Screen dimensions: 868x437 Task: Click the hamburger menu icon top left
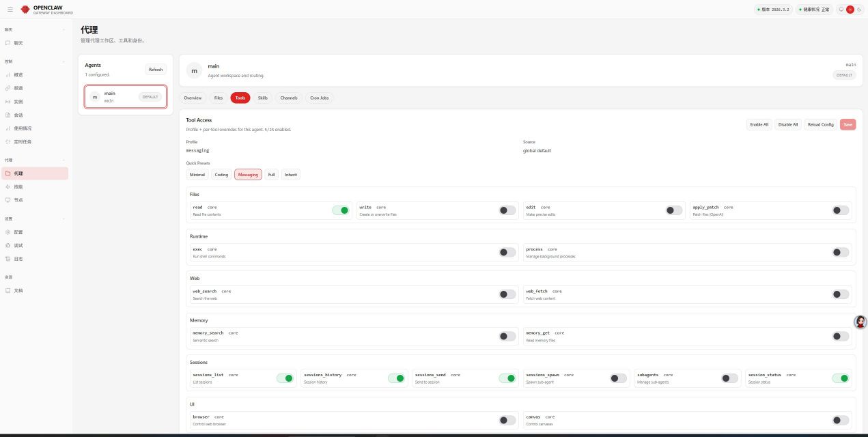(10, 10)
